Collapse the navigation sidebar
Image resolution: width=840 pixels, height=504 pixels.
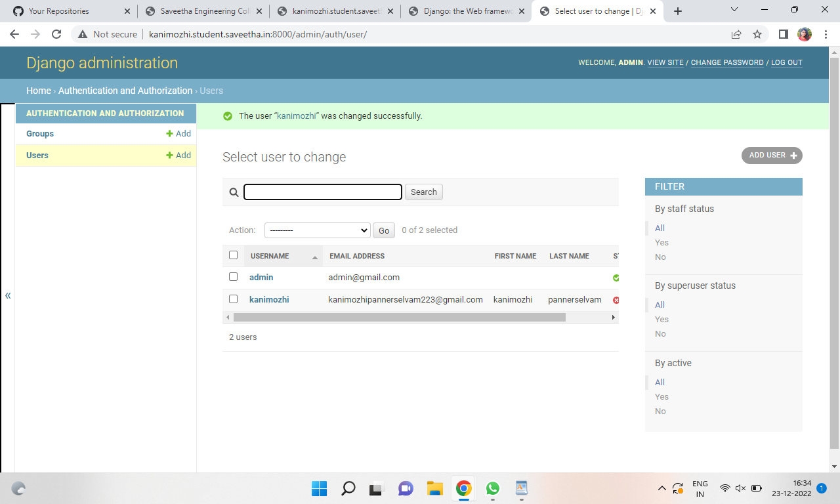[x=8, y=295]
